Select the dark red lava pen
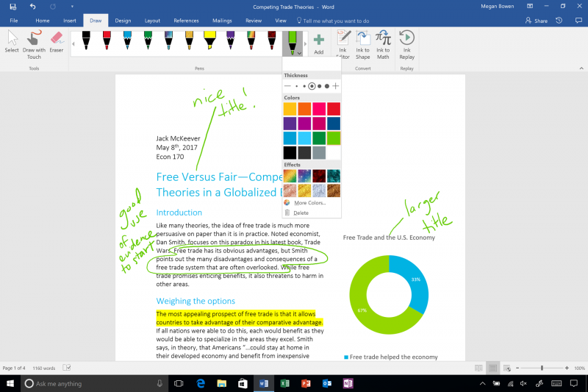This screenshot has width=588, height=392. coord(272,40)
